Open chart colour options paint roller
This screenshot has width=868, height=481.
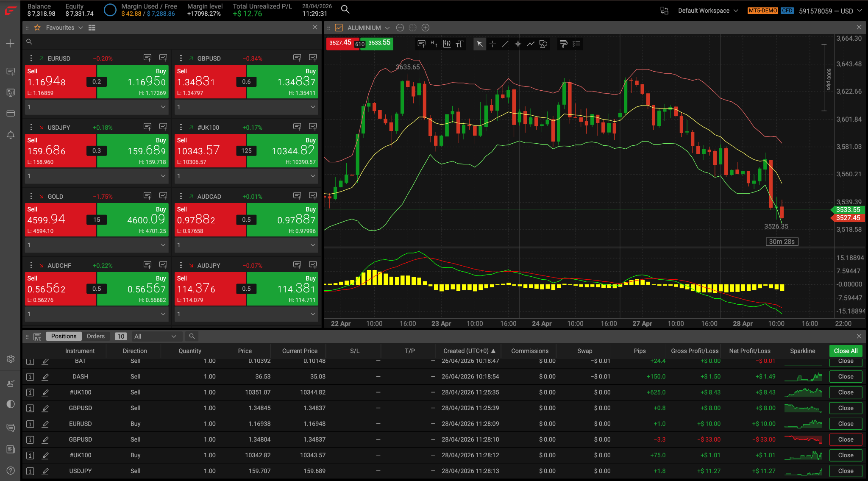point(563,44)
